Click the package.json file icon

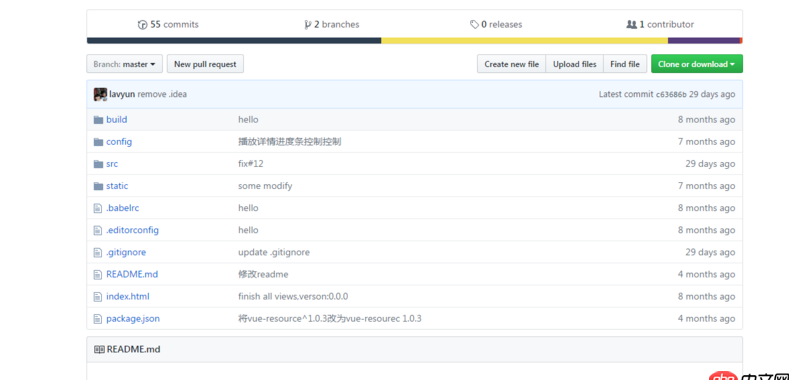(98, 319)
